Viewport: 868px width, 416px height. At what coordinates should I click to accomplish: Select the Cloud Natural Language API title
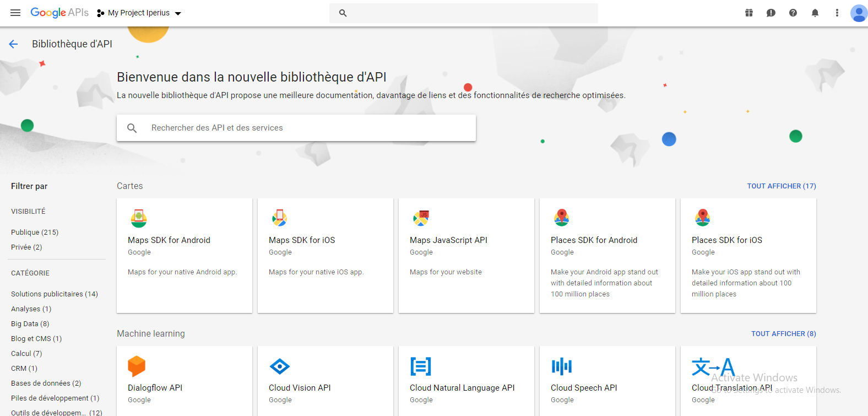(462, 388)
